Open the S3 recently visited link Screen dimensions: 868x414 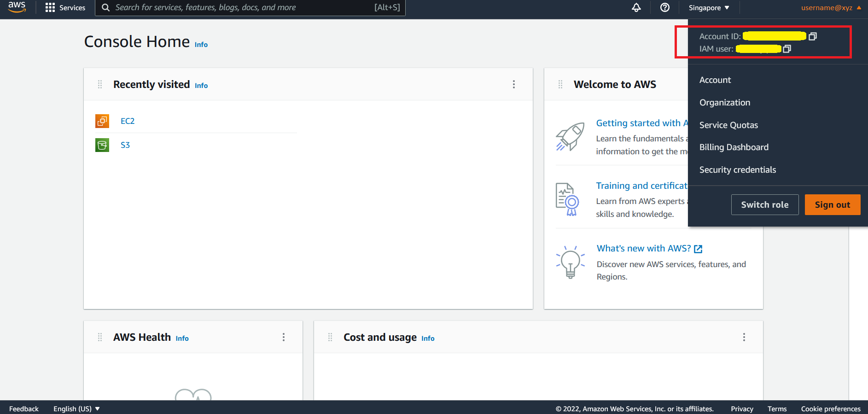tap(125, 145)
